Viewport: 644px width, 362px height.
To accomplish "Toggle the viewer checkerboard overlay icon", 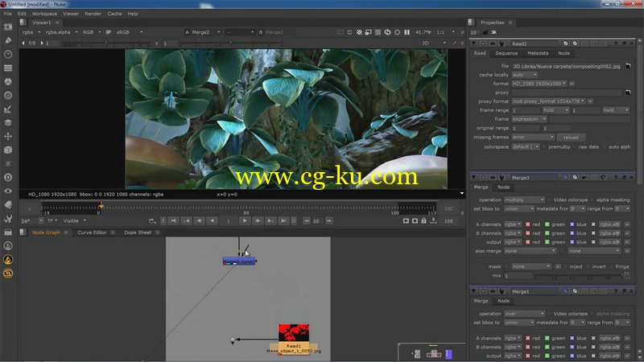I will pyautogui.click(x=378, y=32).
